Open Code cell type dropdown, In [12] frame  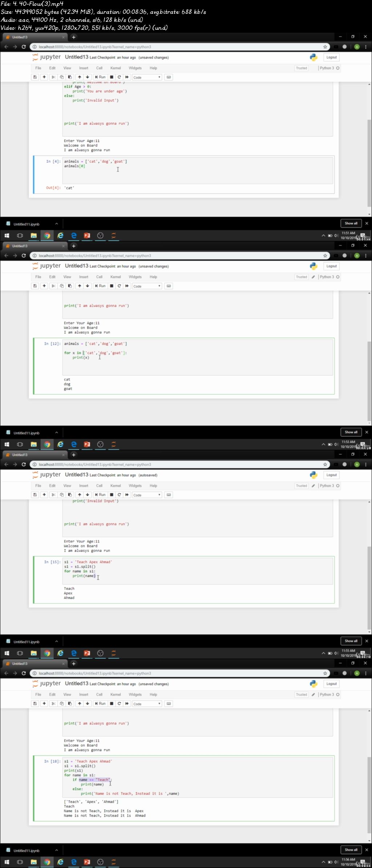point(147,286)
